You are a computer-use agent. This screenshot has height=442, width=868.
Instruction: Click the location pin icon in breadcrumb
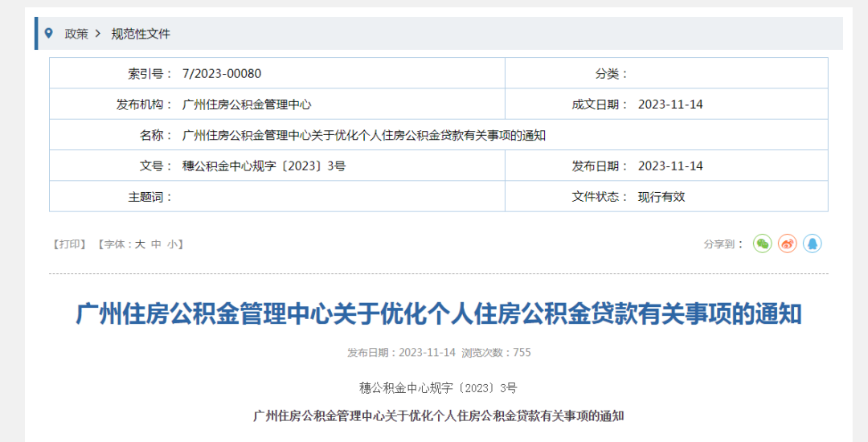tap(49, 33)
